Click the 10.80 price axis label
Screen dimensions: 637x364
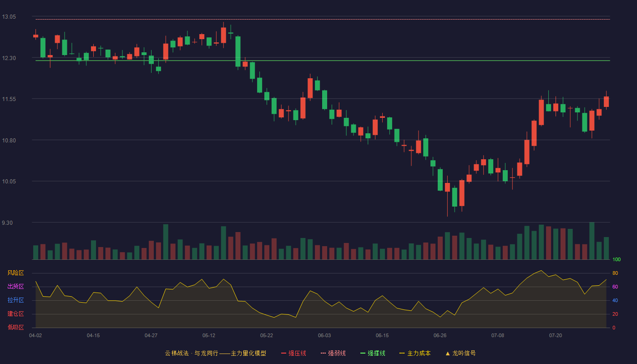coord(9,141)
